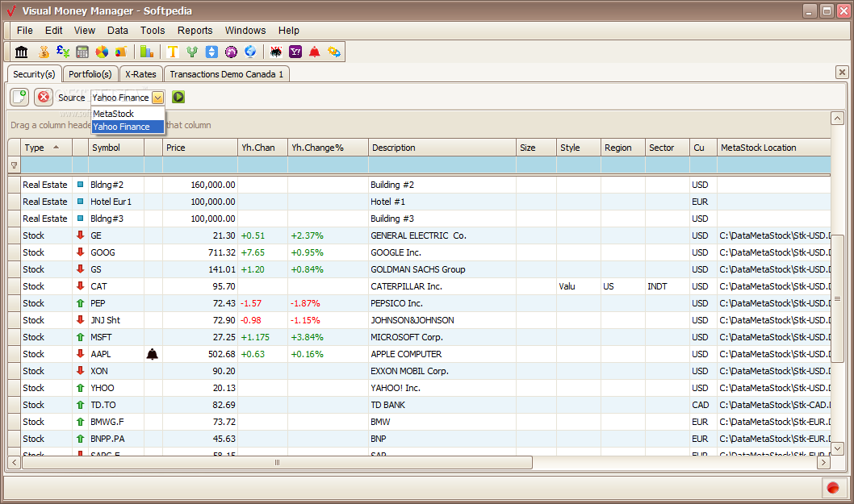The width and height of the screenshot is (854, 504).
Task: Click the scroll left arrow button
Action: [15, 463]
